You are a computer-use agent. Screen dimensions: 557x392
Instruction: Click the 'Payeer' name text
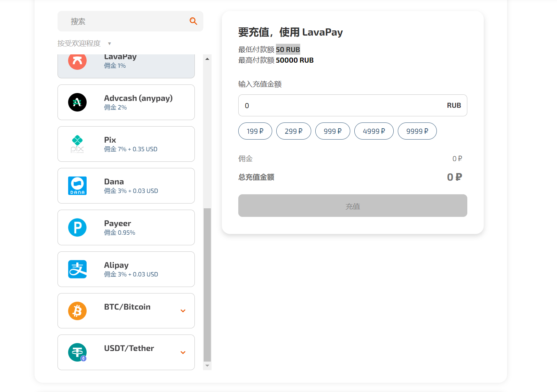pyautogui.click(x=117, y=223)
